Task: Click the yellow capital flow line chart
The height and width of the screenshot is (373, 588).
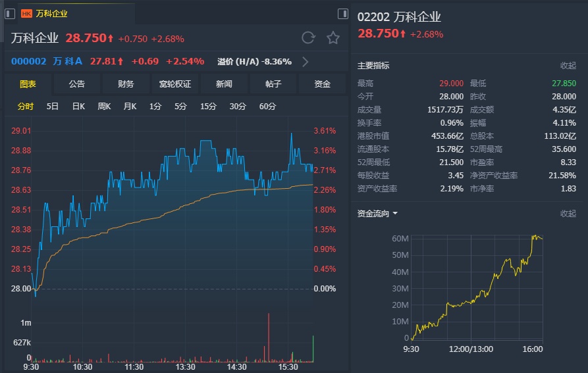Action: click(477, 287)
